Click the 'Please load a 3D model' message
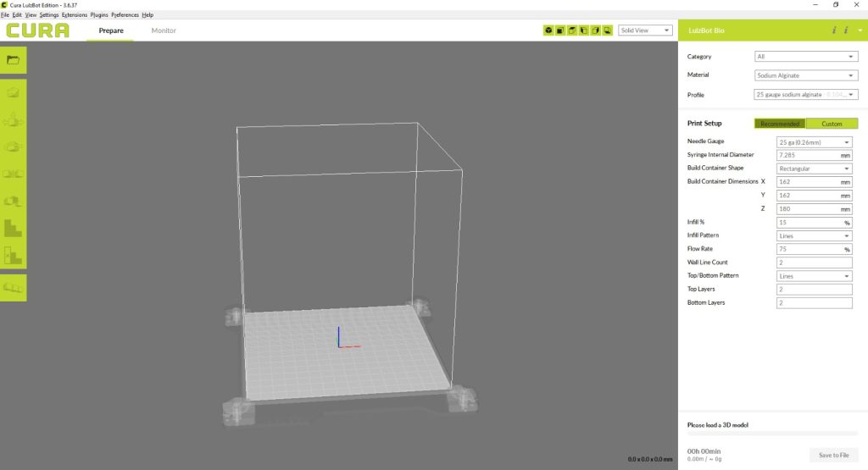Viewport: 868px width, 470px height. [717, 425]
